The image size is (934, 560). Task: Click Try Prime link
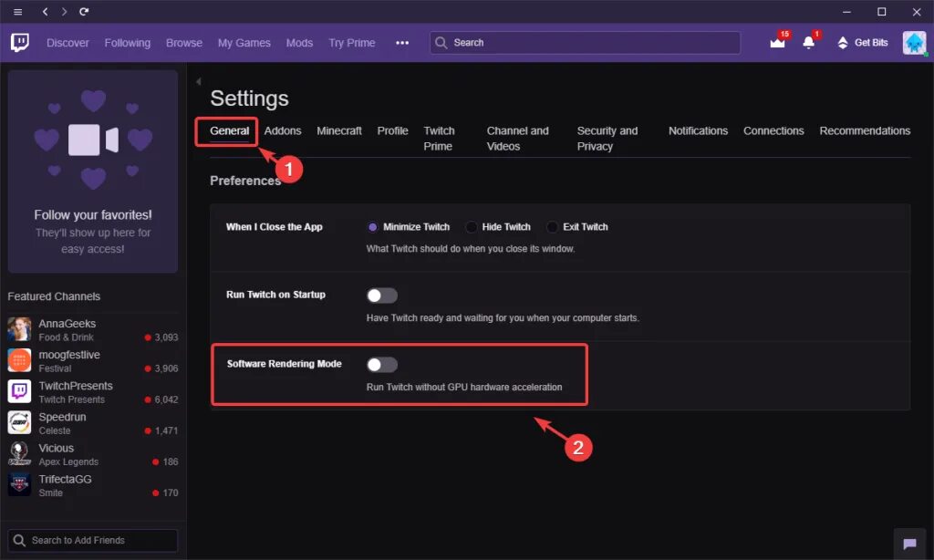click(x=351, y=43)
